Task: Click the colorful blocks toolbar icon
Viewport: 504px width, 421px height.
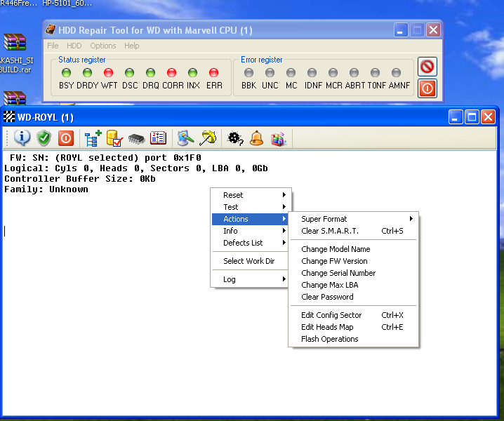Action: 279,139
